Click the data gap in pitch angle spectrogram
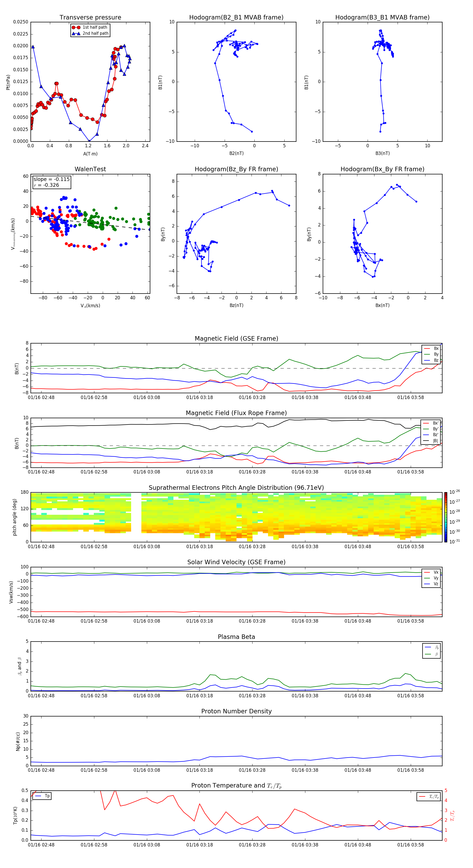Image resolution: width=473 pixels, height=868 pixels. 136,517
